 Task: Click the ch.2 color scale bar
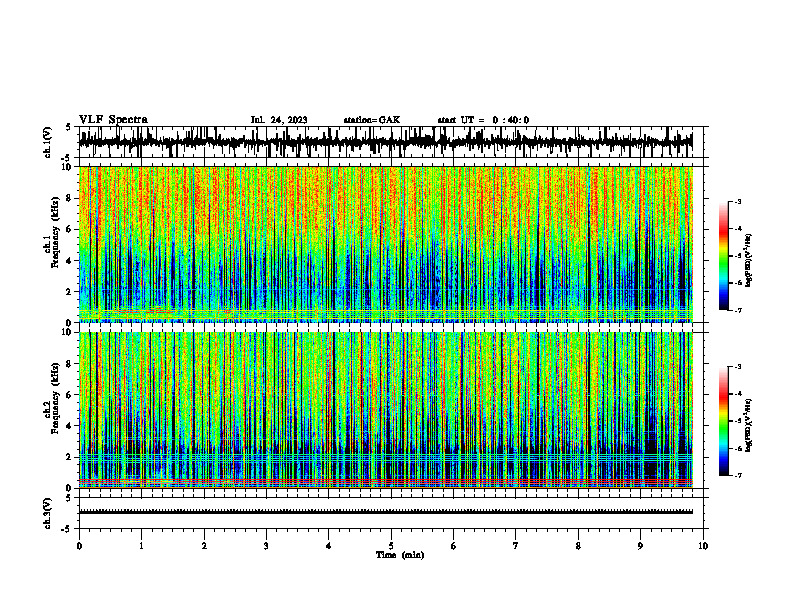pos(723,421)
